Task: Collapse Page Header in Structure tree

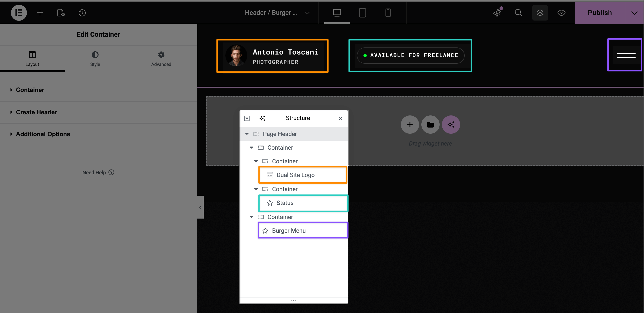Action: point(247,134)
